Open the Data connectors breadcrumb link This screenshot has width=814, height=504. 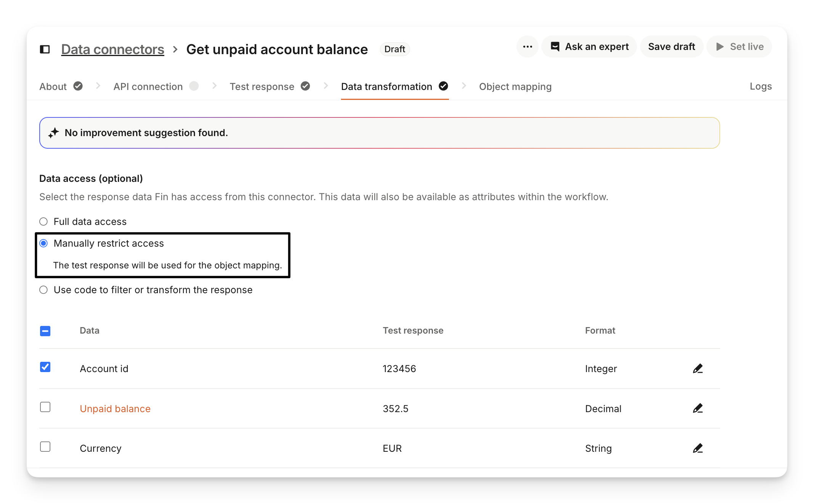point(113,49)
